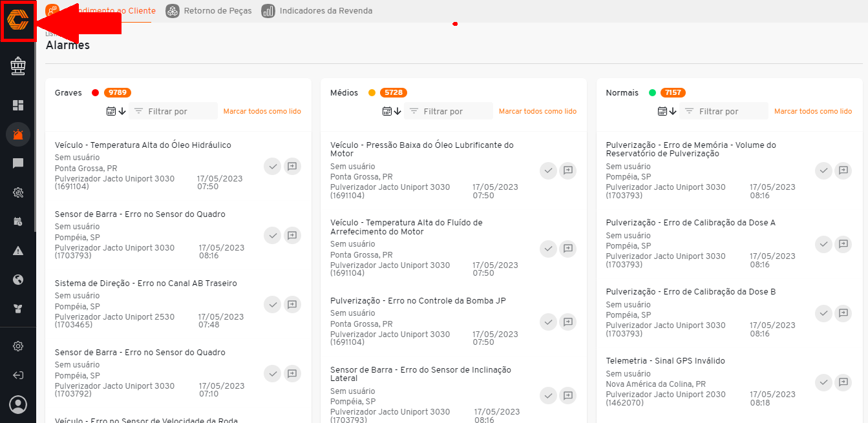Switch to Retorno de Peças tab
This screenshot has width=868, height=423.
[209, 11]
